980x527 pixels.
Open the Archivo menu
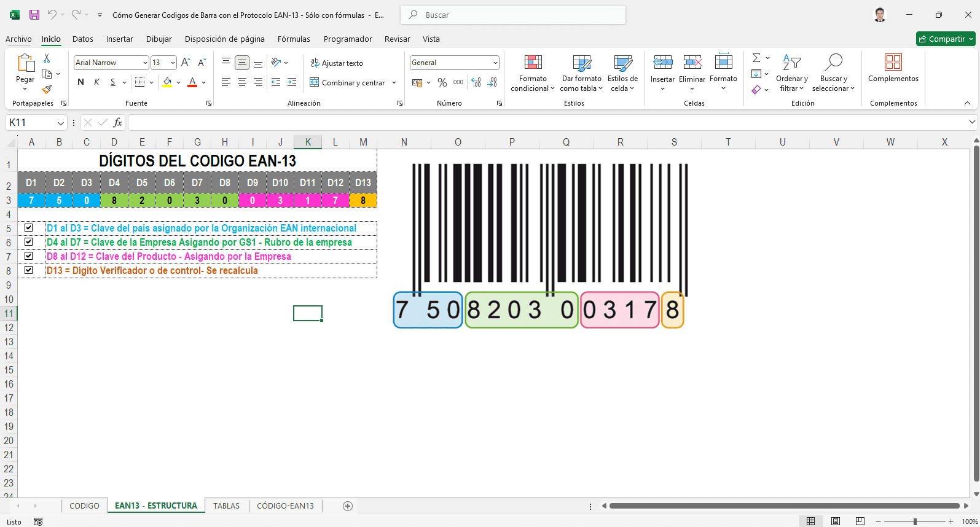click(18, 39)
